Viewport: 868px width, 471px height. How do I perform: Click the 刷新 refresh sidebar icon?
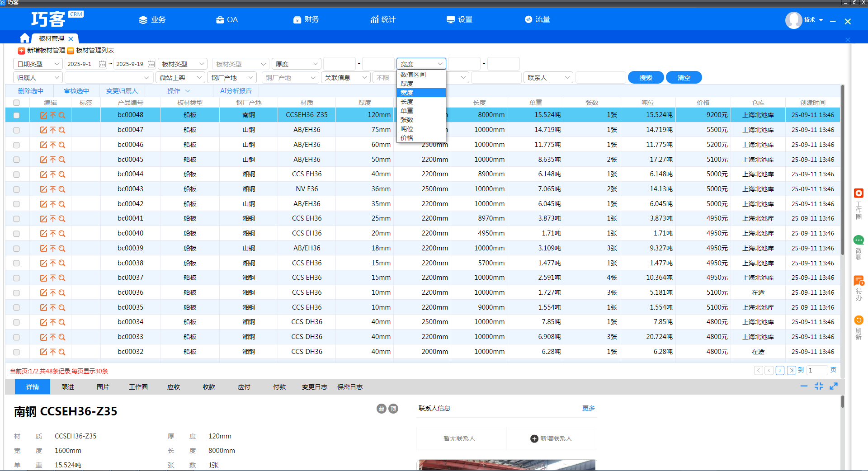click(859, 320)
